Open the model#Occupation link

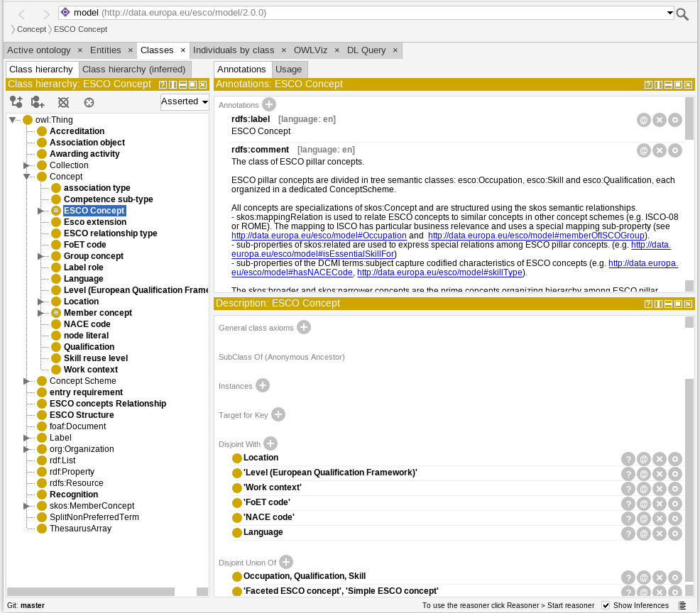[319, 236]
